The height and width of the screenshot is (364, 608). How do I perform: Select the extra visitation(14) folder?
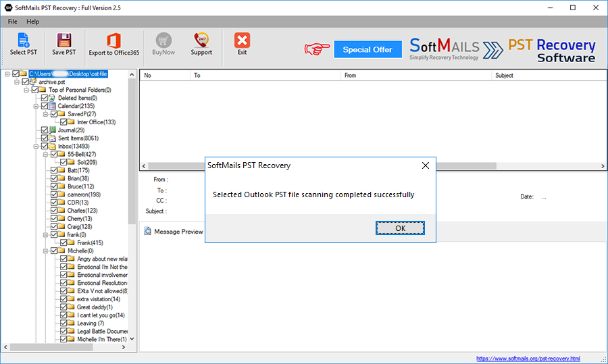99,299
